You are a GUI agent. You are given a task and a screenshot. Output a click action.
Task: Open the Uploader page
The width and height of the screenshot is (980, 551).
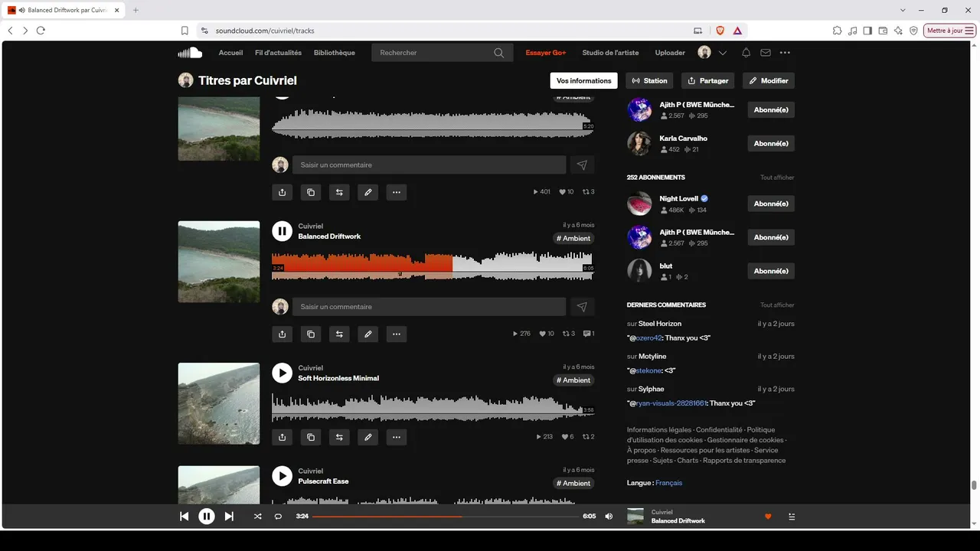(670, 53)
